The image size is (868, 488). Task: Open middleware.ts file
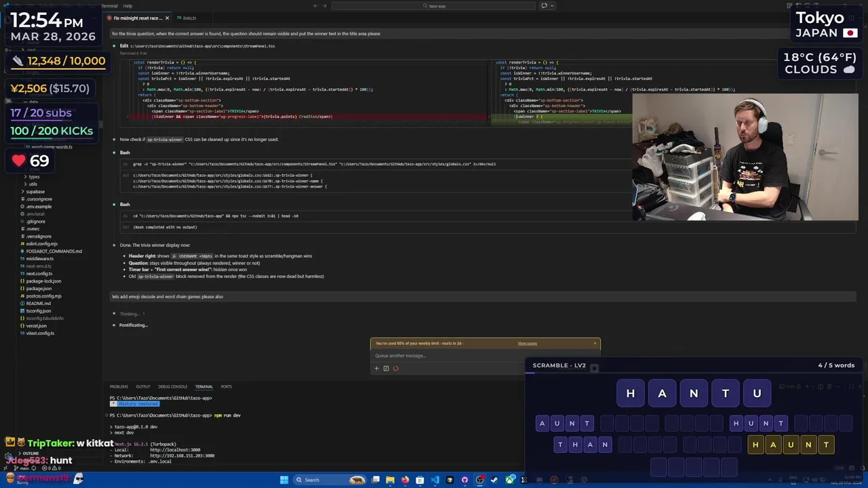39,259
